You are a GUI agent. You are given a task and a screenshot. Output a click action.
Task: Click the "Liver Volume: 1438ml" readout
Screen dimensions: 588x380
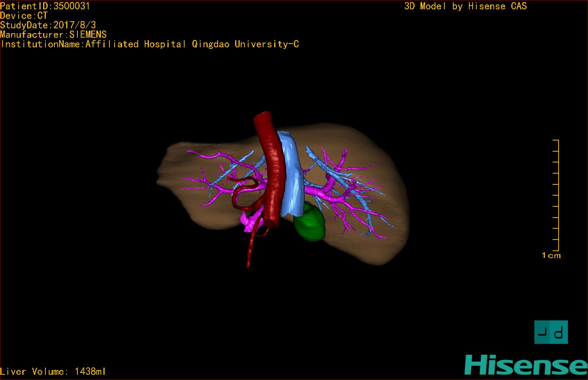pyautogui.click(x=53, y=371)
